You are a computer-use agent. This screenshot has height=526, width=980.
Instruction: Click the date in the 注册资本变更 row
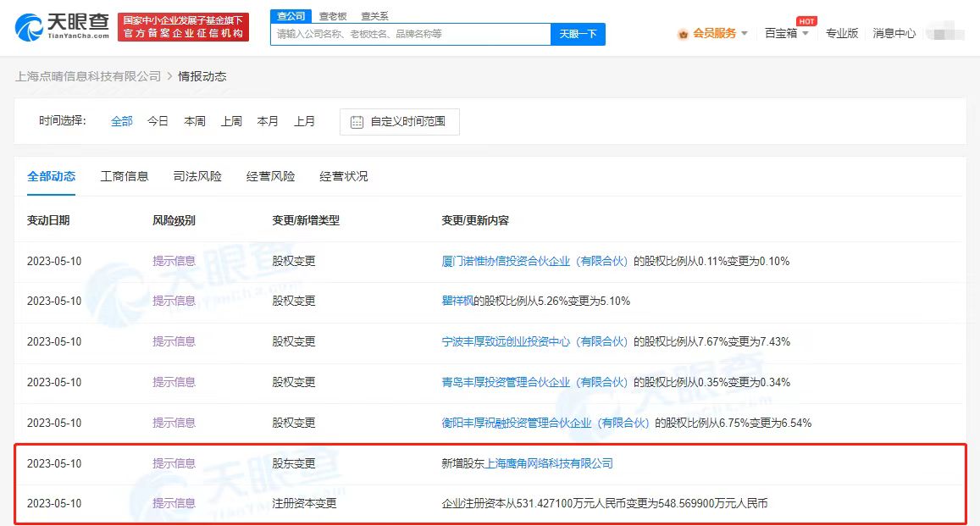[54, 503]
